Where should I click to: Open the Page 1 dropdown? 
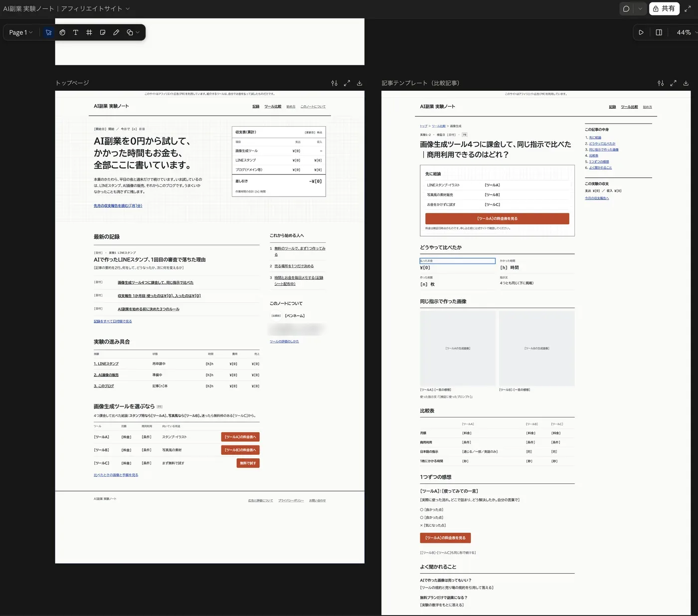point(21,32)
